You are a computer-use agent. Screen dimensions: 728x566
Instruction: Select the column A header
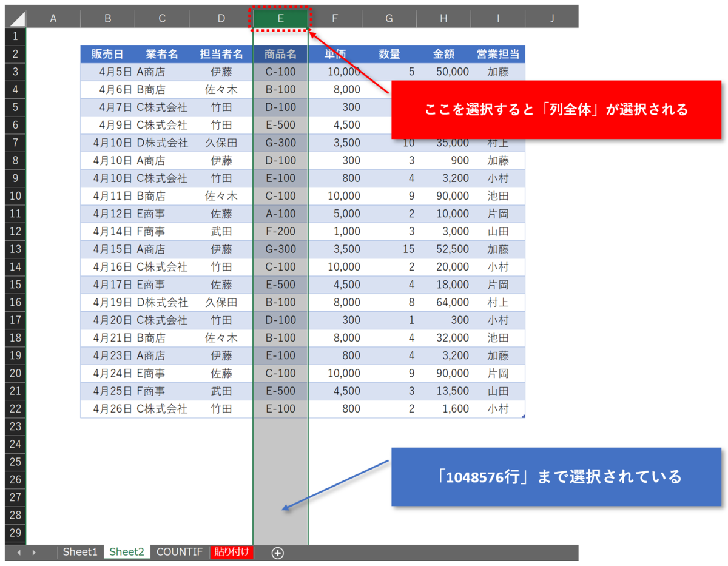point(53,18)
